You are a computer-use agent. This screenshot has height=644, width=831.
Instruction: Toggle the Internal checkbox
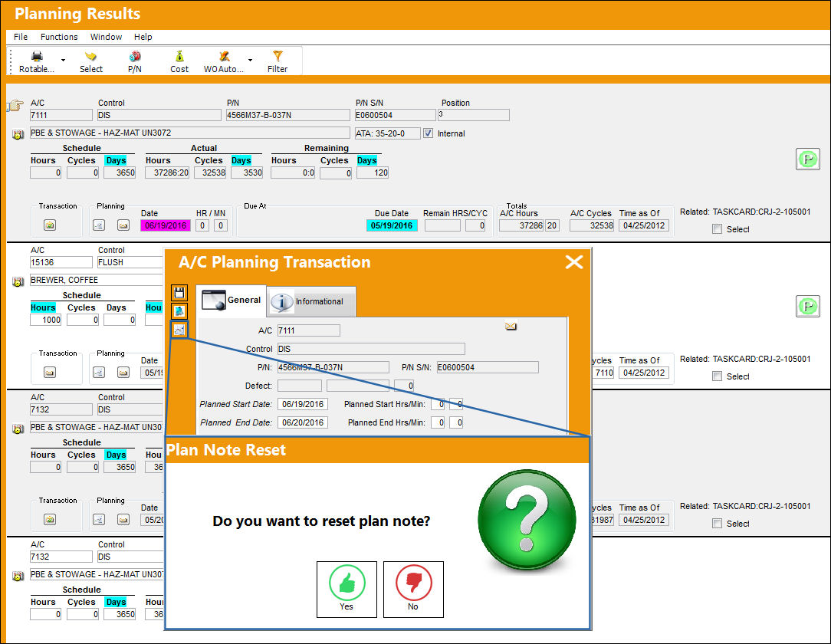coord(428,133)
